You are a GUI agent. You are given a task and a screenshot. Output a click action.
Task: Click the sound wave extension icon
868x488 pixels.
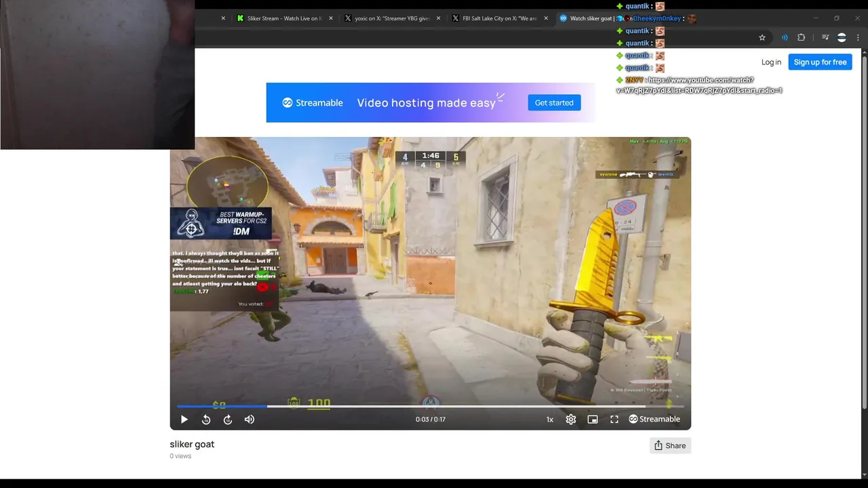[785, 38]
